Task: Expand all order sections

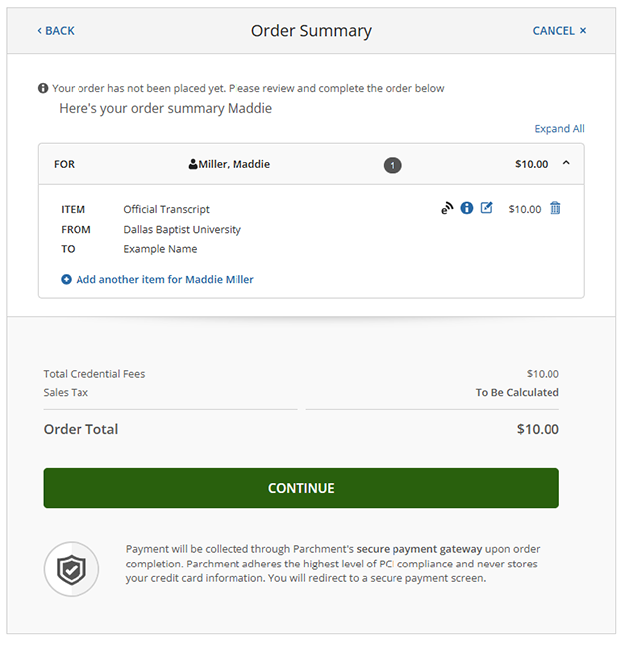Action: click(559, 129)
